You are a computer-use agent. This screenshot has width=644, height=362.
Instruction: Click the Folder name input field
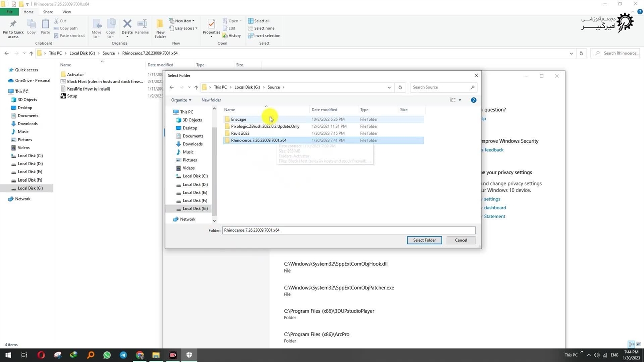point(349,230)
